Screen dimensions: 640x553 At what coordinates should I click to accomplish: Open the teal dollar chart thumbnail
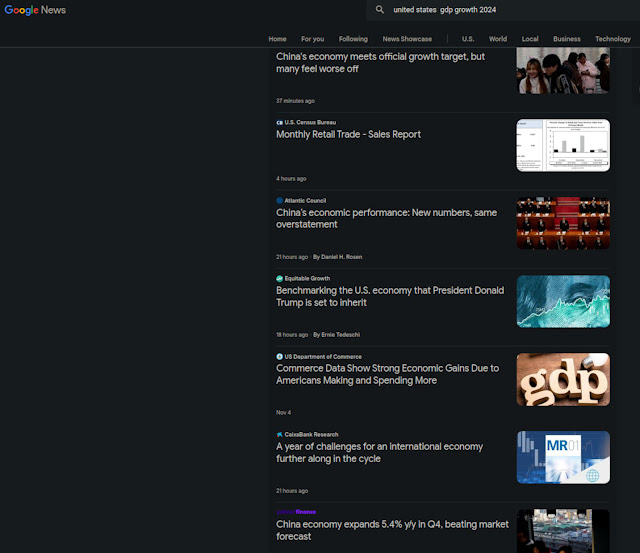pyautogui.click(x=563, y=301)
